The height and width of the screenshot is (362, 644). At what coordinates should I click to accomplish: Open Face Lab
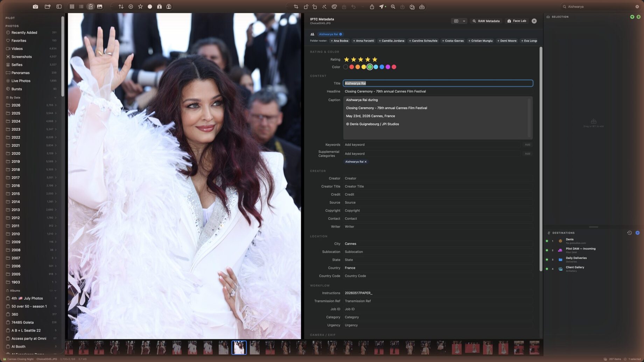click(517, 21)
